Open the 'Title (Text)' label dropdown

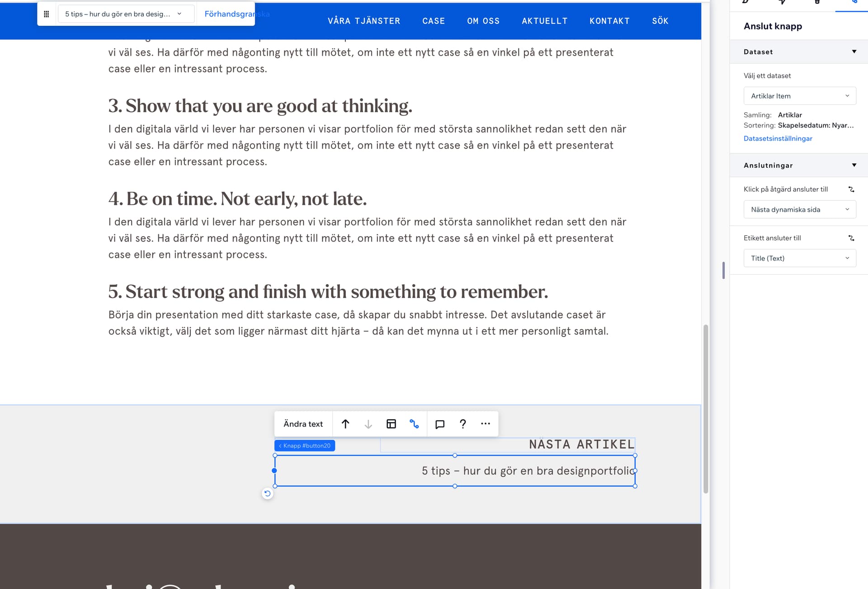[799, 258]
